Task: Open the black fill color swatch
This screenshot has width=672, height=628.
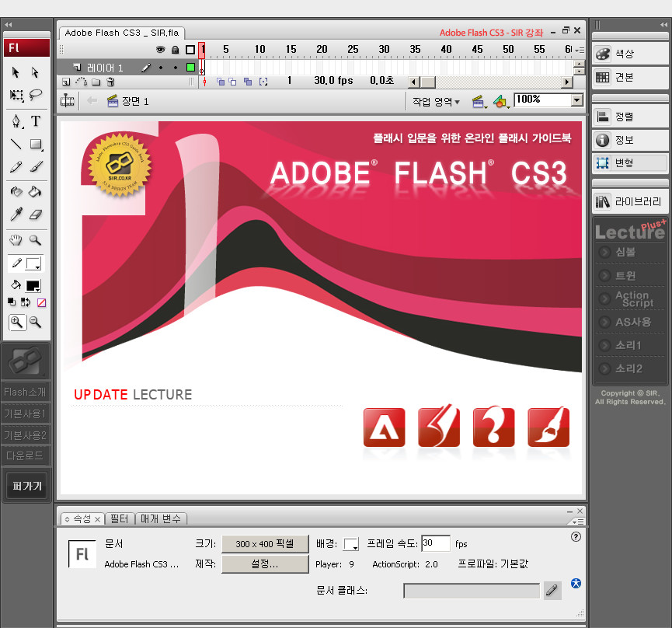Action: pyautogui.click(x=33, y=285)
